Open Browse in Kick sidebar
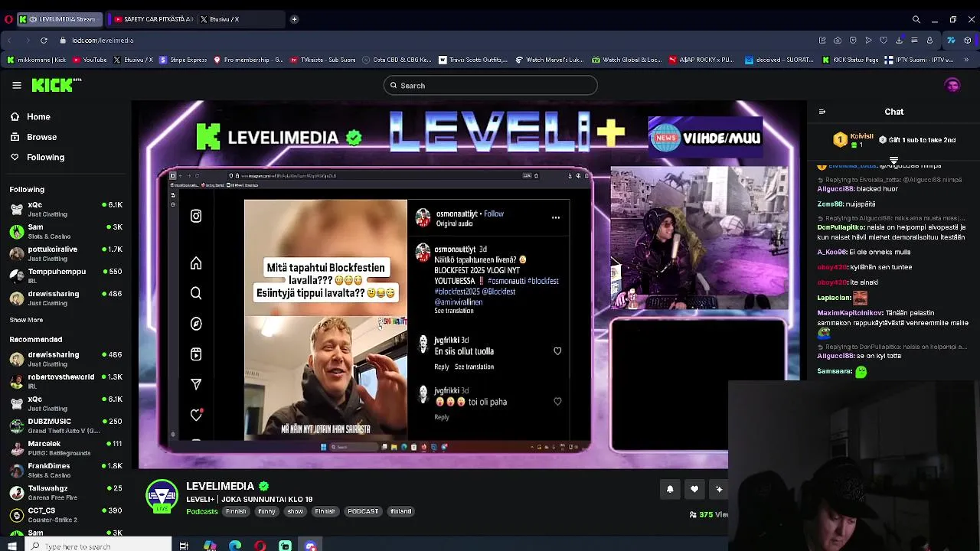980x551 pixels. pyautogui.click(x=34, y=137)
